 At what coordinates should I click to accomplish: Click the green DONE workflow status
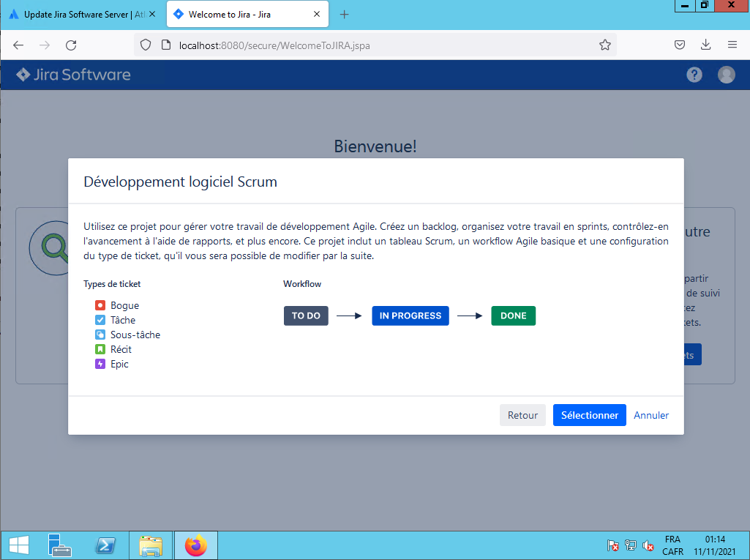coord(513,316)
